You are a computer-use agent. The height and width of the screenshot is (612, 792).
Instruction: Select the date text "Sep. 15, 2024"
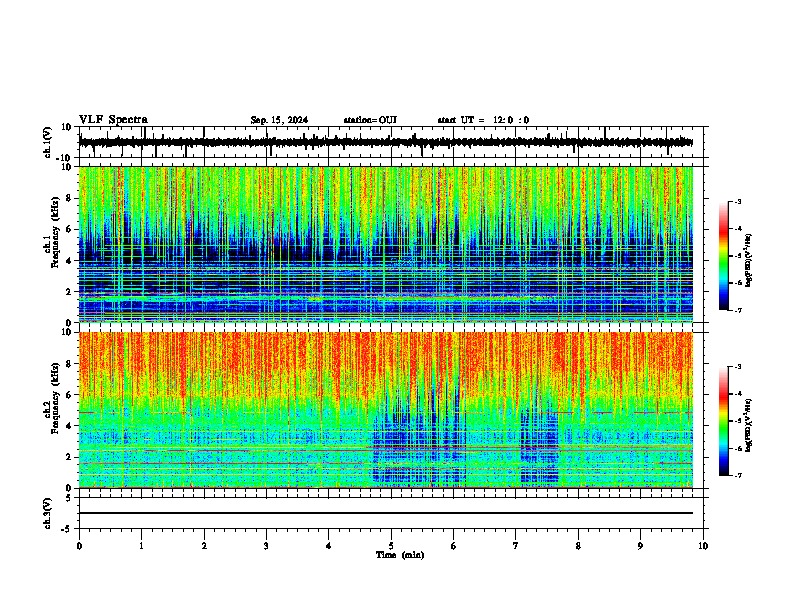[x=279, y=120]
